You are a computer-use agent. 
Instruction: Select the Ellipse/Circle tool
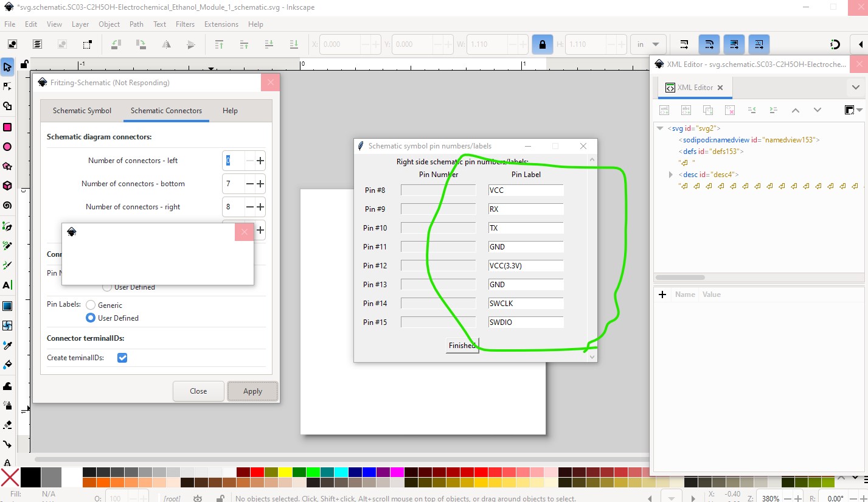pyautogui.click(x=7, y=147)
